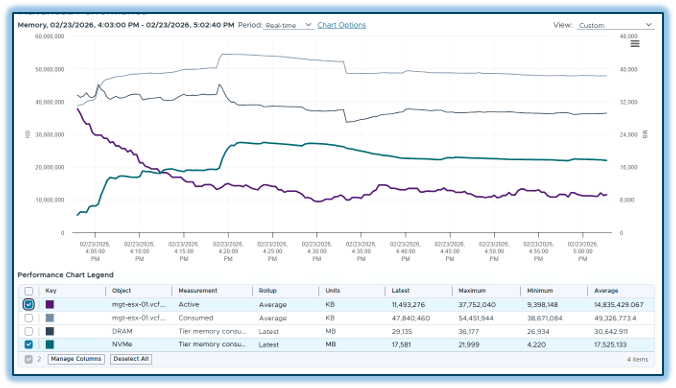This screenshot has height=388, width=676.
Task: Open the Period Real-time dropdown
Action: [288, 25]
